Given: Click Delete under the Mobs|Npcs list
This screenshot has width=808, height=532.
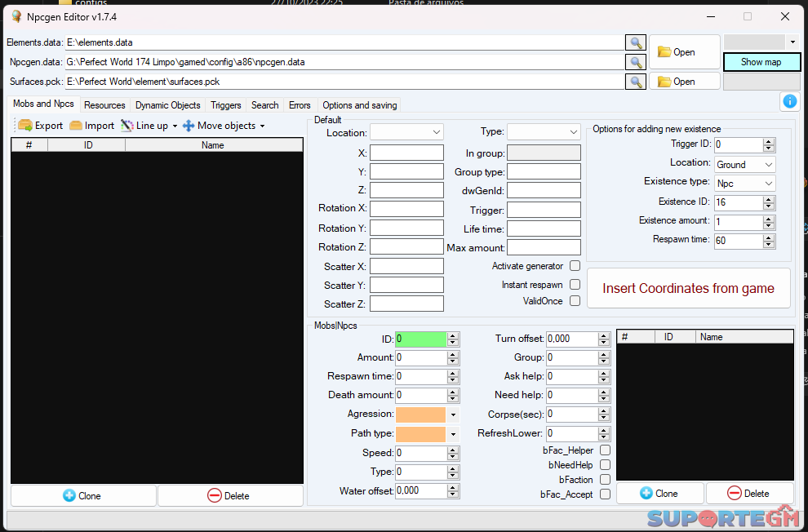Looking at the screenshot, I should [x=750, y=494].
